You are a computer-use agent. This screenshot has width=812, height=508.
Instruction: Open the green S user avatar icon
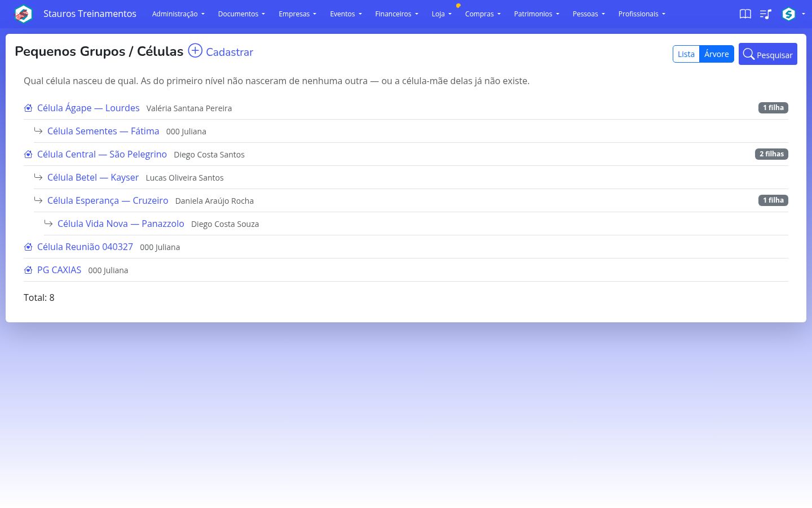tap(788, 14)
